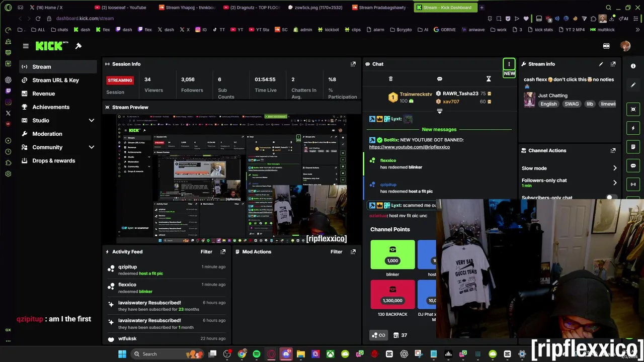Open Revenue page in sidebar
Viewport: 644px width, 362px height.
point(58,94)
